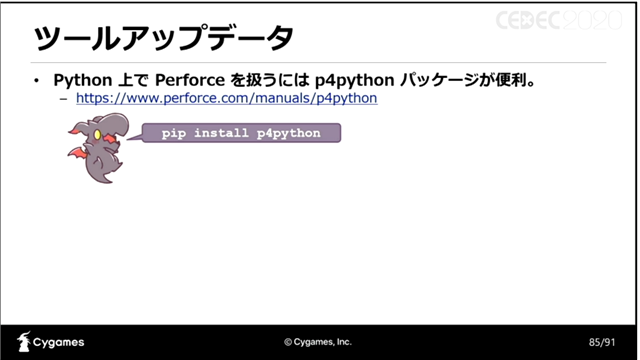Click the mascot's lower red wing
The height and width of the screenshot is (360, 640).
pos(78,154)
